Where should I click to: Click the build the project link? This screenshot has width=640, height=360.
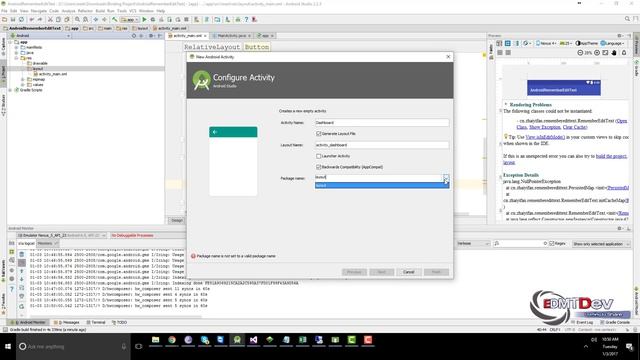[611, 156]
